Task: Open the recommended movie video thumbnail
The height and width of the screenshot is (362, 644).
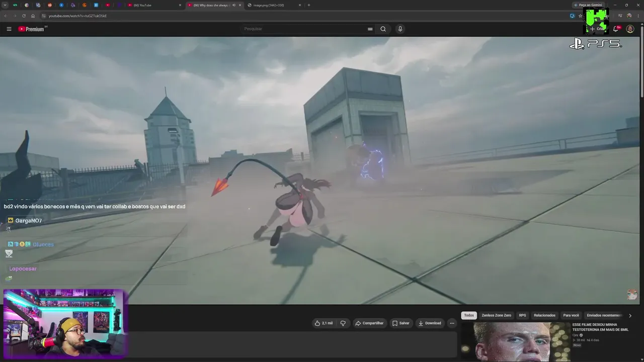Action: [515, 342]
